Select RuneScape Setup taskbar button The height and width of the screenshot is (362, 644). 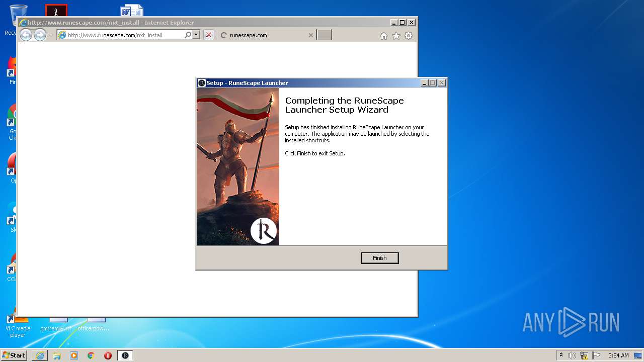(x=125, y=355)
